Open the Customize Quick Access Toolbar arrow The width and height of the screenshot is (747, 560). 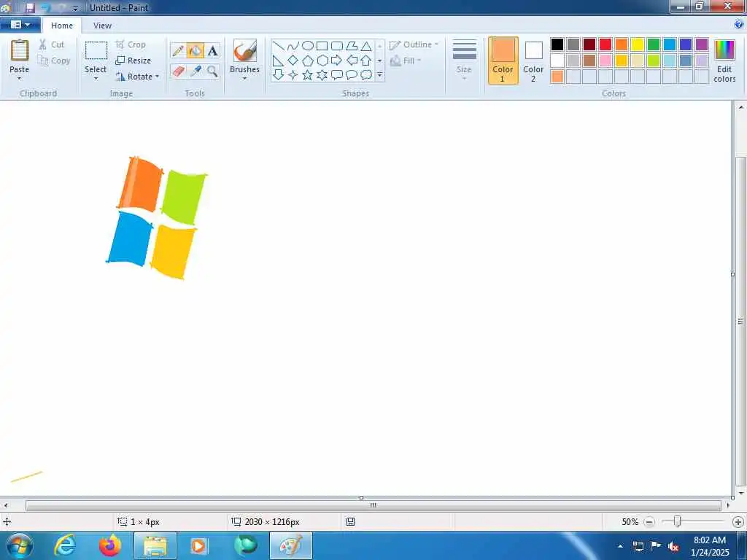click(x=75, y=9)
